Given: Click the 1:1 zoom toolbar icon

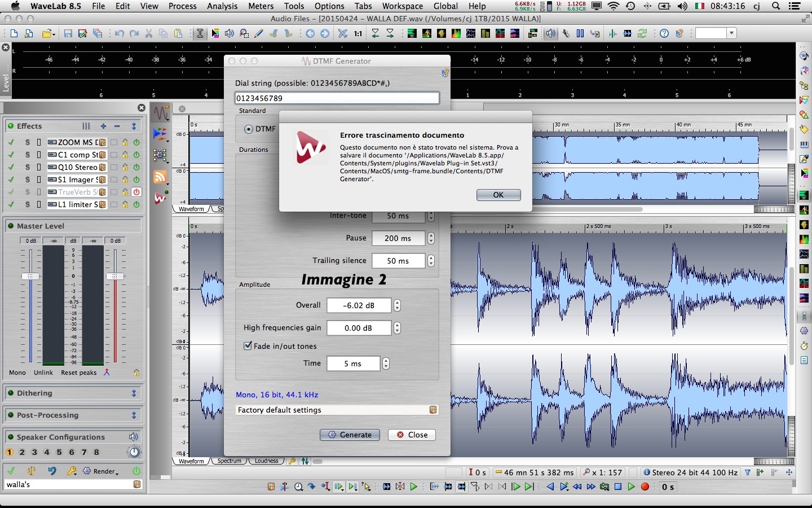Looking at the screenshot, I should (358, 34).
